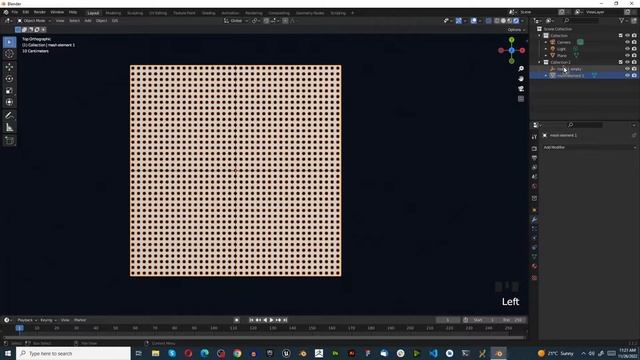Open the File menu
The image size is (640, 360).
15,12
